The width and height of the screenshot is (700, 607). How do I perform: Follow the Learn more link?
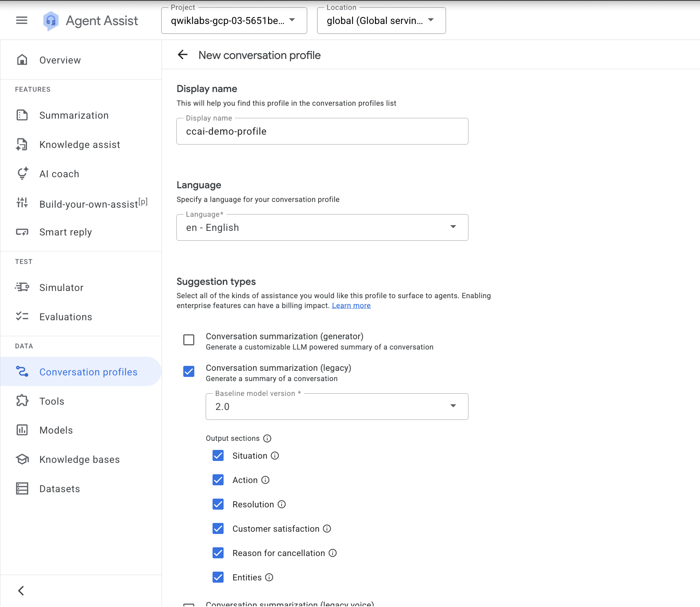351,306
